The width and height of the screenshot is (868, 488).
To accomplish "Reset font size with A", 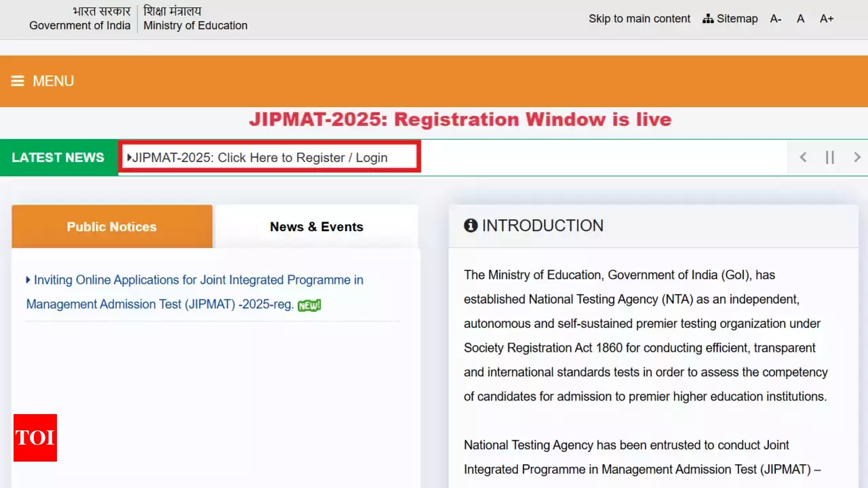I will coord(801,19).
